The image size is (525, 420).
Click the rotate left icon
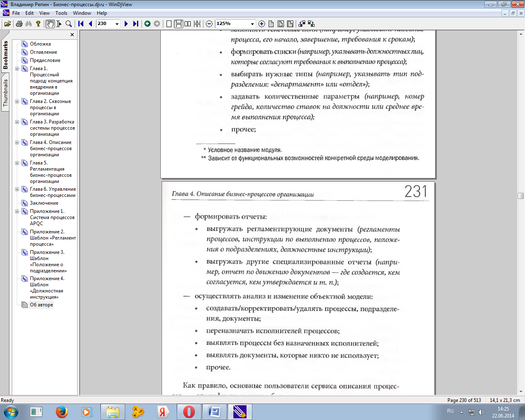pos(302,24)
